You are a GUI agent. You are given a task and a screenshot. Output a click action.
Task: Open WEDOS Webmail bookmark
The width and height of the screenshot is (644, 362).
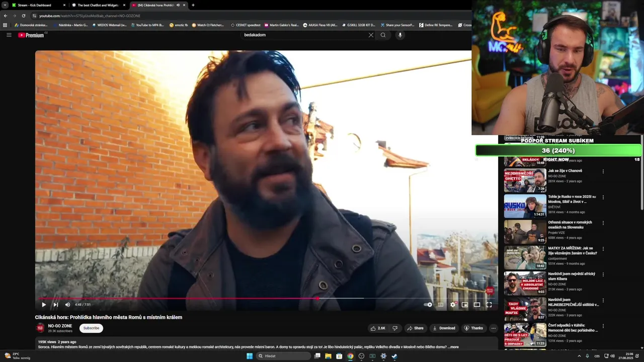point(109,25)
